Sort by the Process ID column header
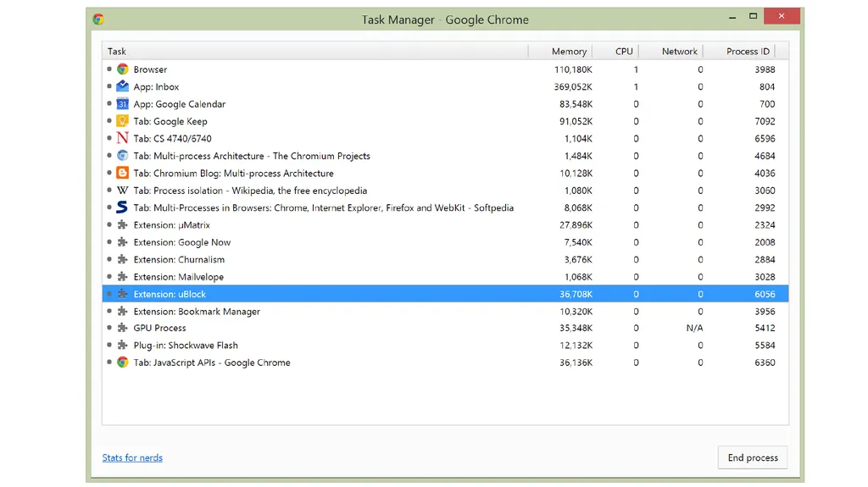Viewport: 868px width, 487px height. pos(739,51)
